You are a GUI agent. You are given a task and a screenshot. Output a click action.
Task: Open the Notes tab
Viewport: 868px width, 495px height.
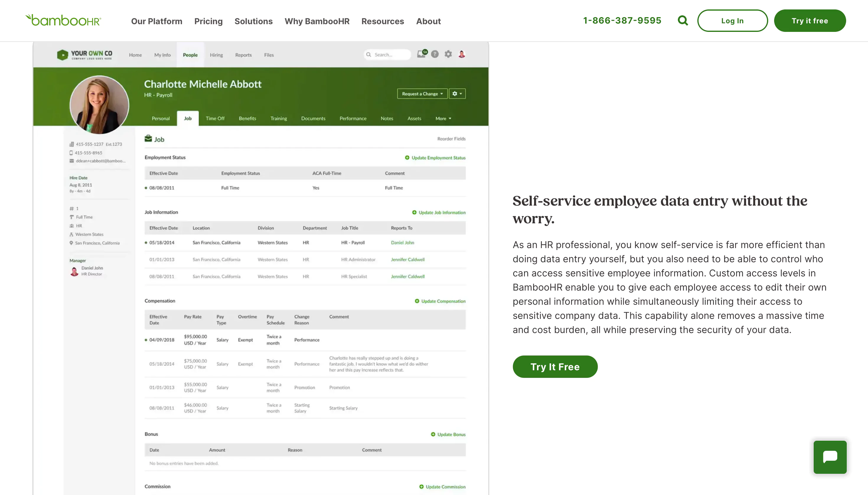[387, 118]
